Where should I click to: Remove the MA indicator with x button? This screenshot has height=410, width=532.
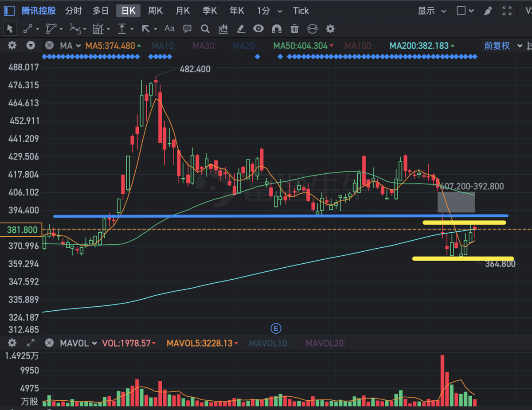[49, 46]
